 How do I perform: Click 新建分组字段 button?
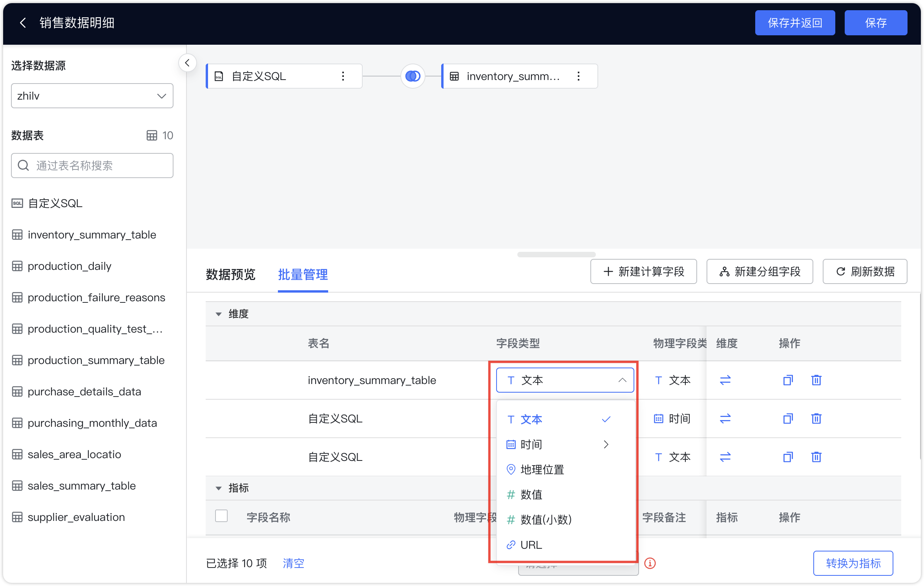(760, 271)
